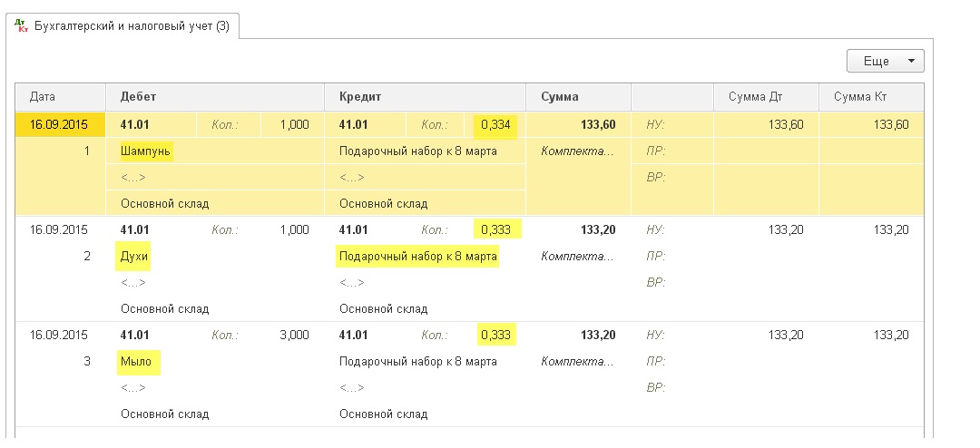
Task: Select Комплекта... cell in Мыло entry
Action: (x=578, y=361)
